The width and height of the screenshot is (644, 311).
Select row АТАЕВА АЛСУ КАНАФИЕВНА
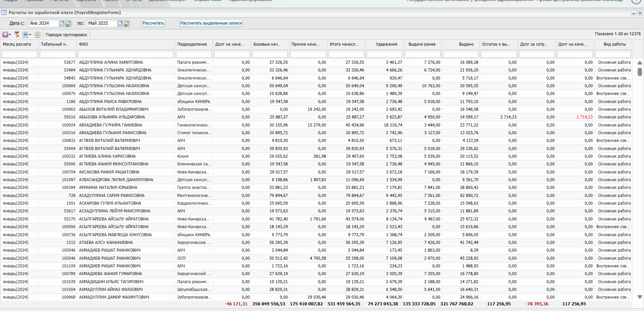pos(316,243)
